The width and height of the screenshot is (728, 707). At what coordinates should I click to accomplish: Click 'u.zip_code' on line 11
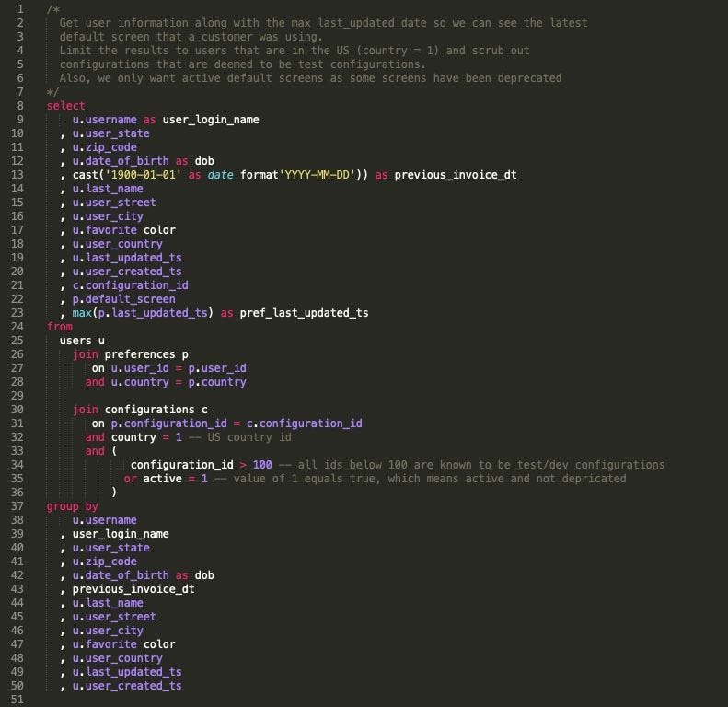[x=105, y=147]
